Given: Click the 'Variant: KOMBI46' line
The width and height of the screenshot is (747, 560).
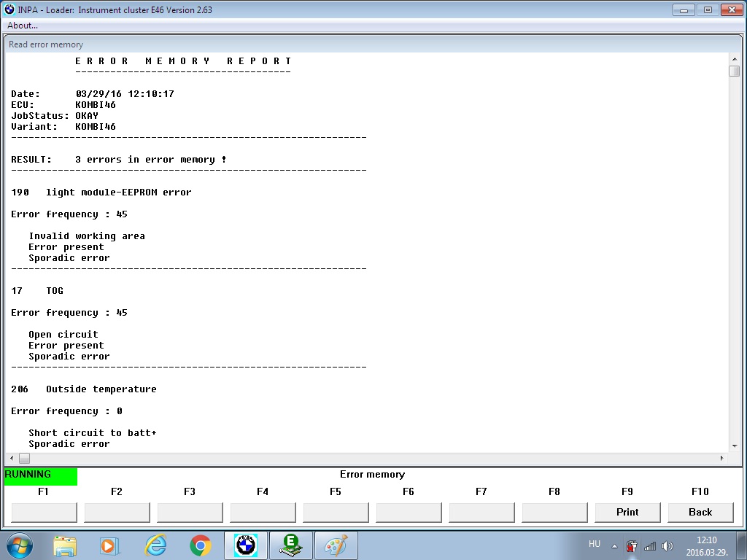Looking at the screenshot, I should coord(63,127).
